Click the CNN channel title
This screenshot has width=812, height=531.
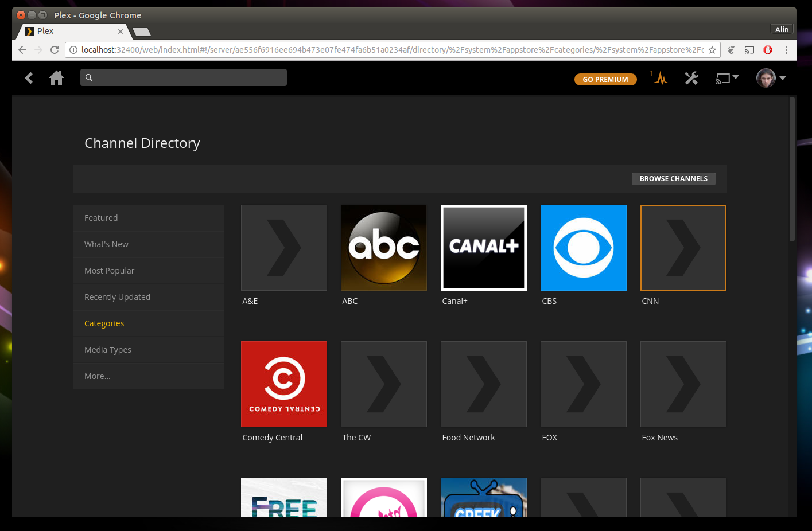(x=650, y=301)
